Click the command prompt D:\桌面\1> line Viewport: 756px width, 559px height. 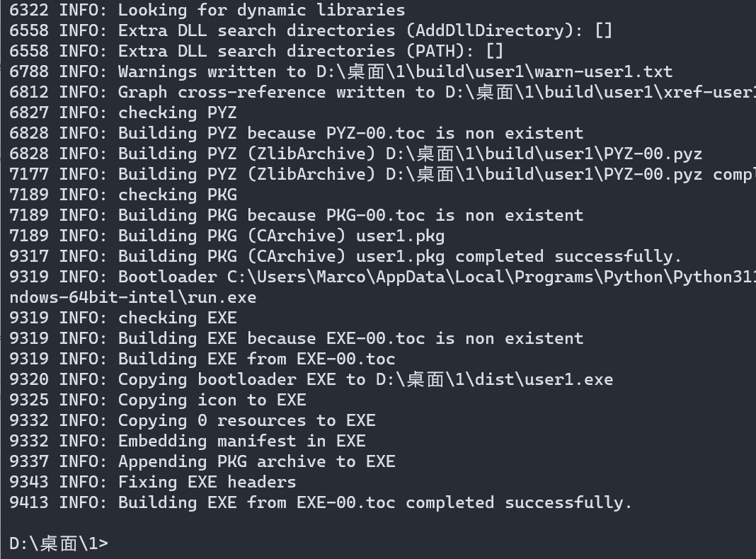pos(59,543)
